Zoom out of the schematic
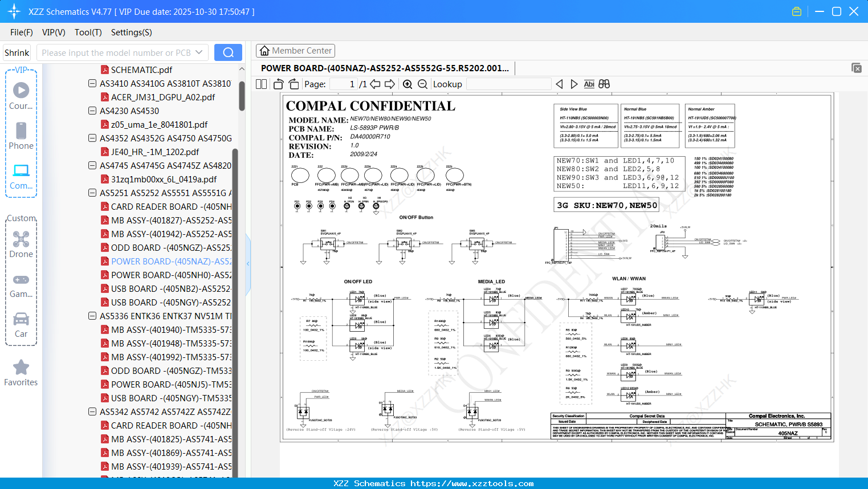The height and width of the screenshot is (489, 868). point(422,84)
